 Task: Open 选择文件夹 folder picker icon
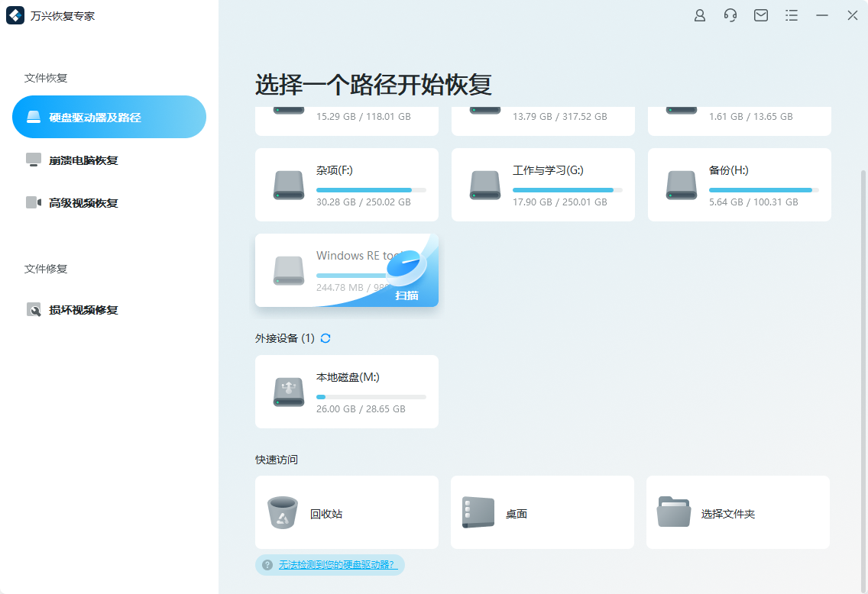673,512
